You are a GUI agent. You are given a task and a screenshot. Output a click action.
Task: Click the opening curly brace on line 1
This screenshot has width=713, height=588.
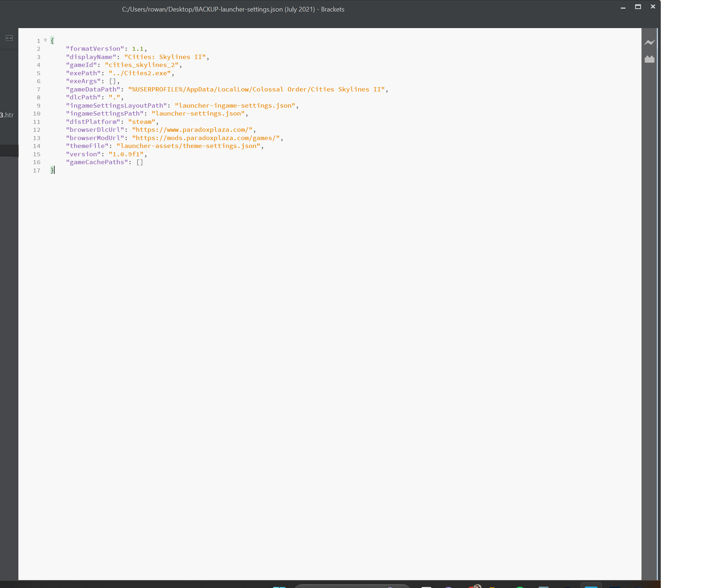[52, 40]
